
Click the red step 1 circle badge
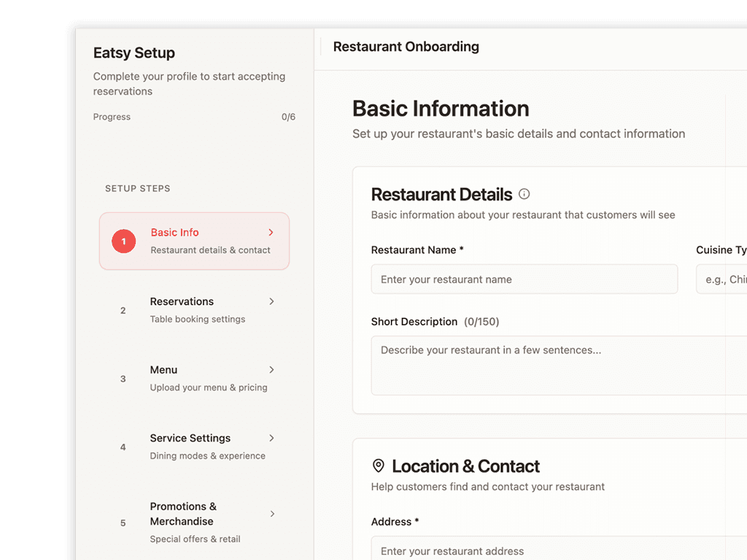tap(124, 241)
